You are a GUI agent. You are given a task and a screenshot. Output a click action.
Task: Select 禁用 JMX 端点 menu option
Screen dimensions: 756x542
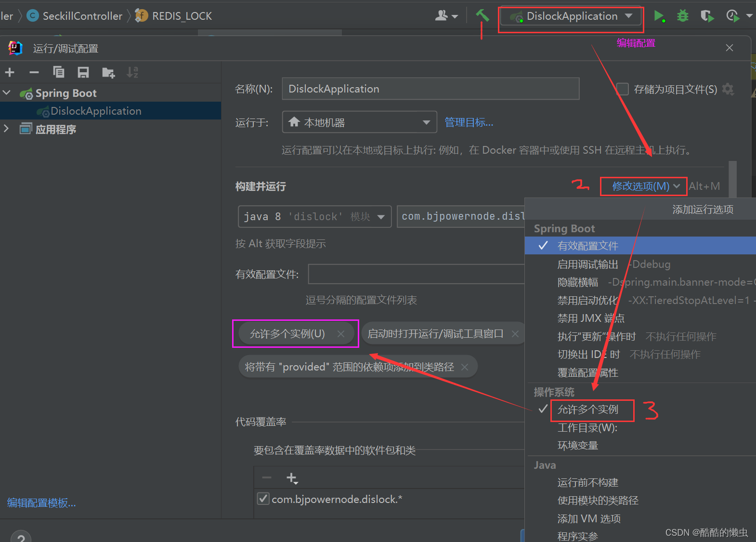point(640,318)
